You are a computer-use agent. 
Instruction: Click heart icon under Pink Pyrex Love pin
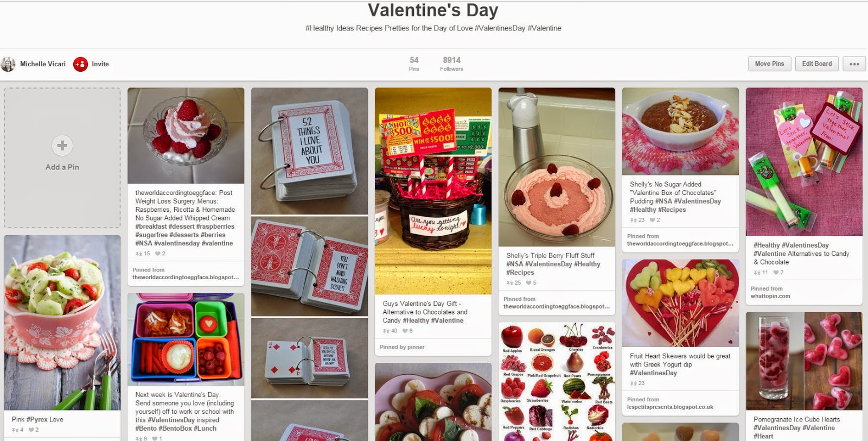click(x=31, y=430)
